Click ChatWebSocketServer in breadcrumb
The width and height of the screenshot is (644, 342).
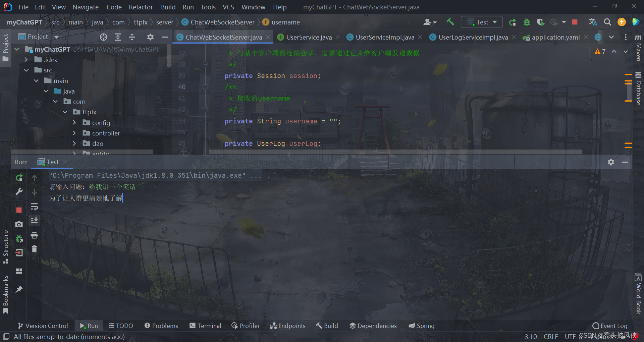tap(222, 22)
